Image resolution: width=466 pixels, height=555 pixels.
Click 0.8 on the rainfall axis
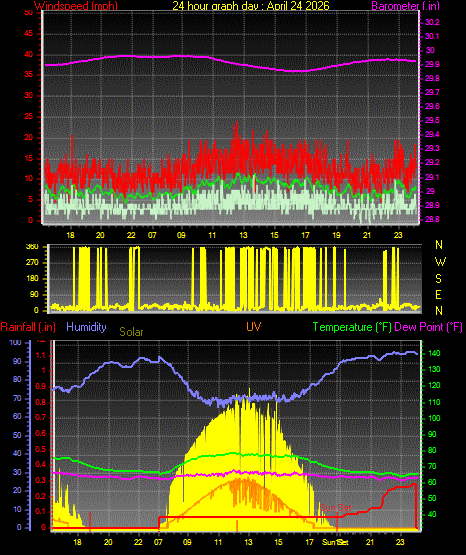(x=41, y=402)
